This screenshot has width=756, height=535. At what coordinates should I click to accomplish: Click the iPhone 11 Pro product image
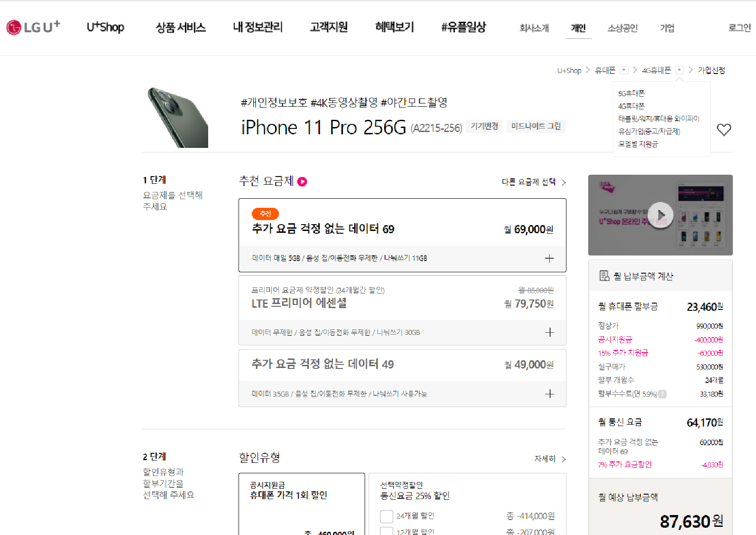point(177,118)
